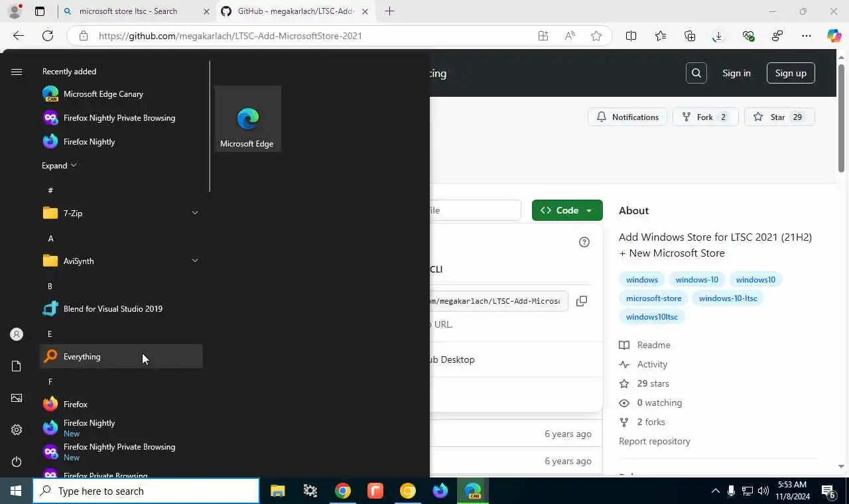Toggle split screen in Edge
This screenshot has width=849, height=504.
click(x=631, y=36)
